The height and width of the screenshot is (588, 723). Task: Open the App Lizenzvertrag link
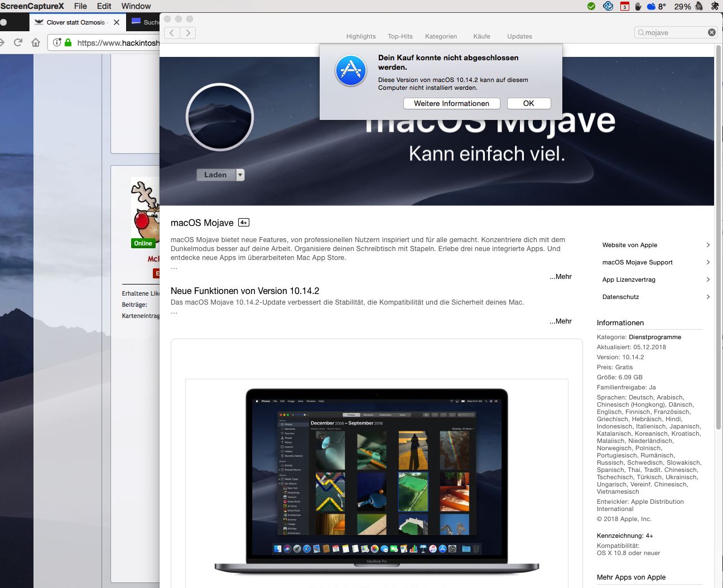pyautogui.click(x=629, y=279)
